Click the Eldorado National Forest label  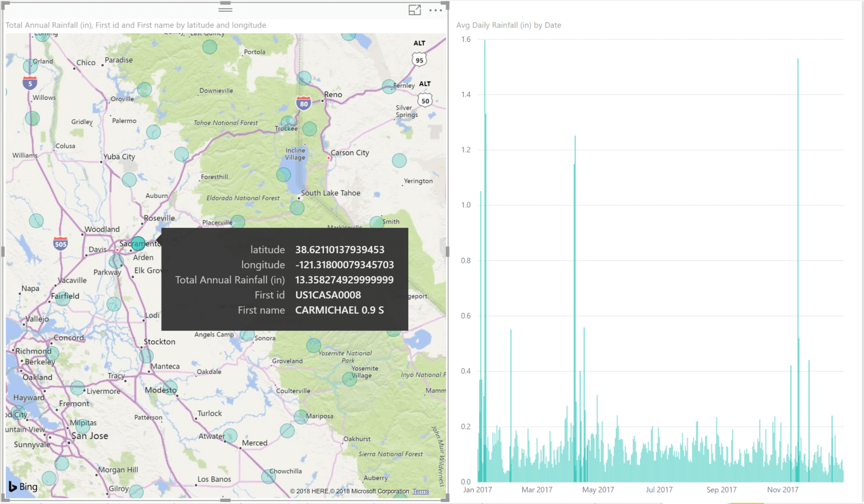243,198
